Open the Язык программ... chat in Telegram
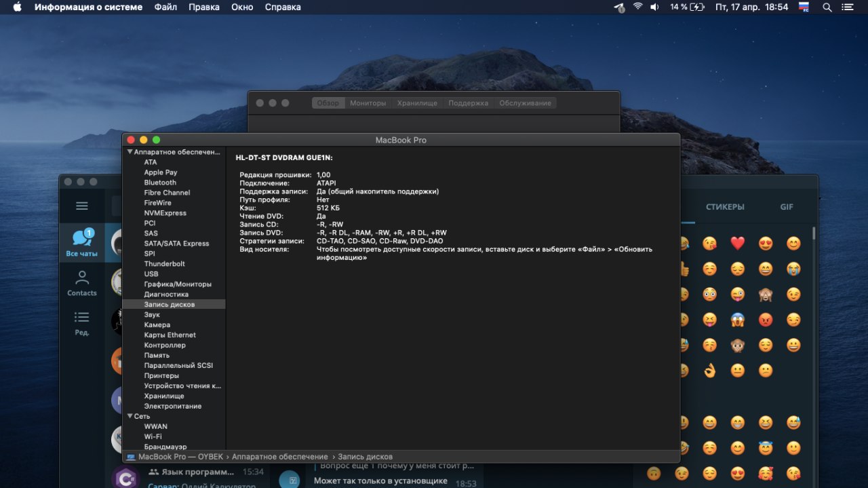 tap(198, 472)
